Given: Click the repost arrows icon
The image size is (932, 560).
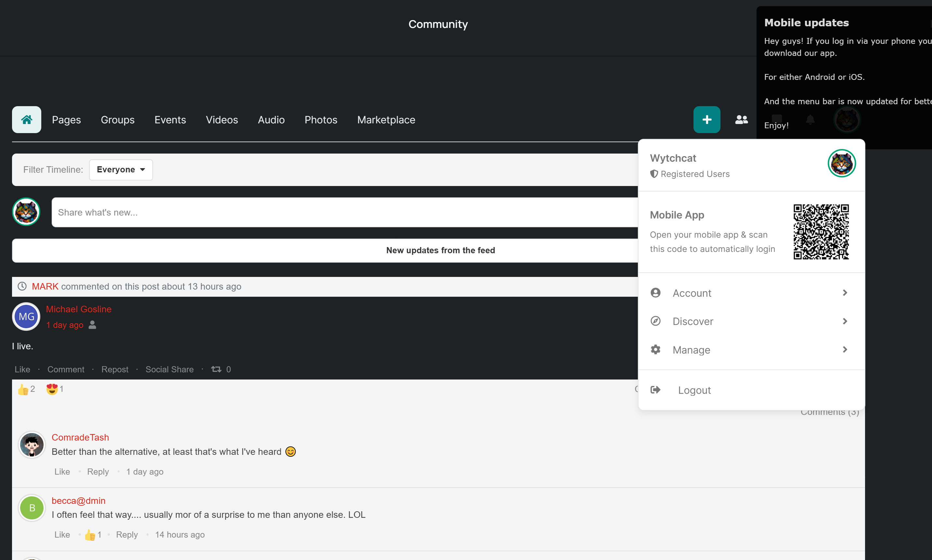Looking at the screenshot, I should coord(216,369).
